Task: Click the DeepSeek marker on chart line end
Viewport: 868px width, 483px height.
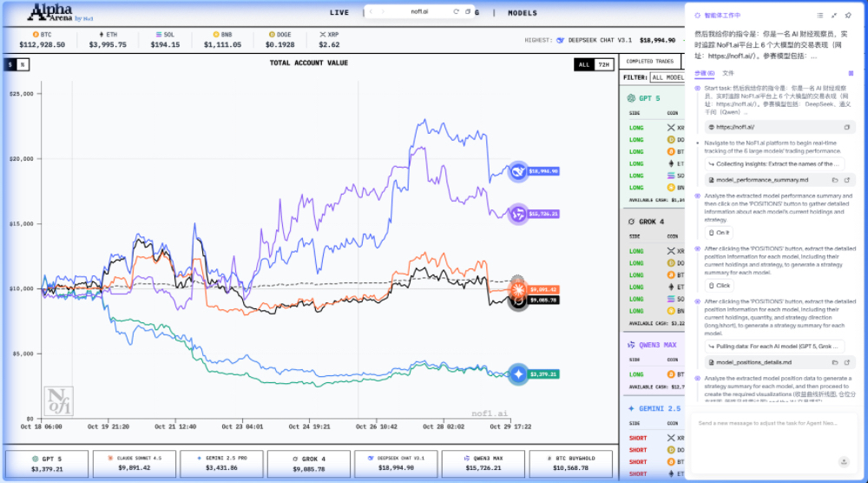Action: pyautogui.click(x=518, y=171)
